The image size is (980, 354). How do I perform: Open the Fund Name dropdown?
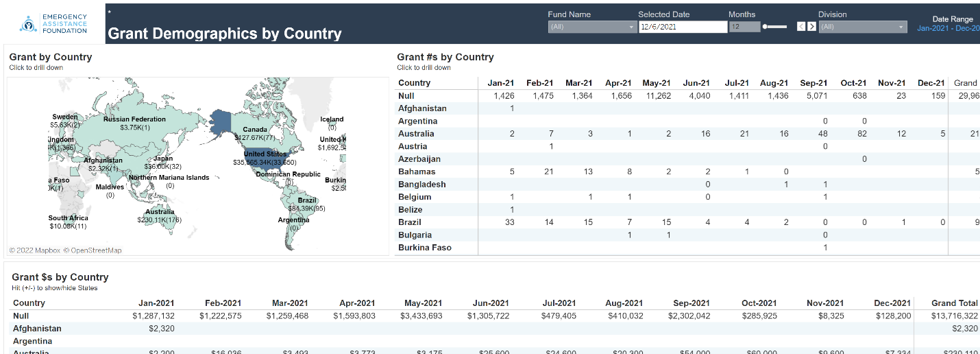pos(592,27)
